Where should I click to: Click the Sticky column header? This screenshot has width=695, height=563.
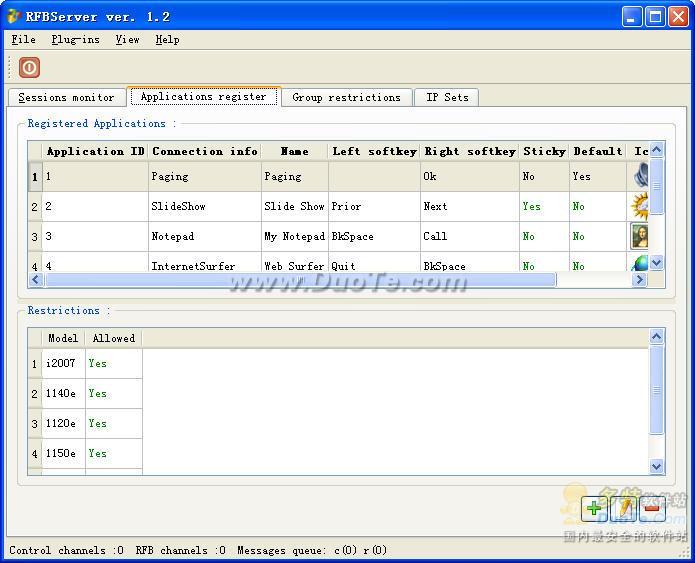(x=544, y=151)
